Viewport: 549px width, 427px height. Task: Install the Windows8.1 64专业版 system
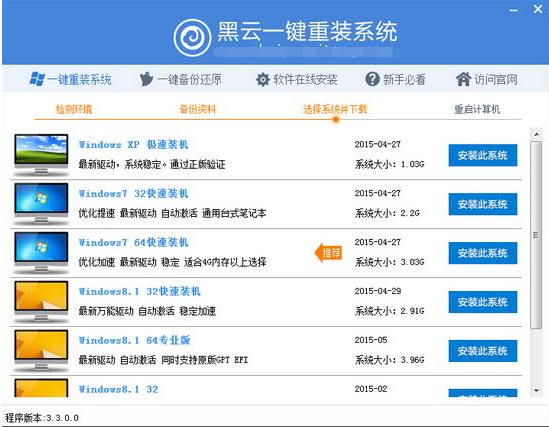[482, 351]
